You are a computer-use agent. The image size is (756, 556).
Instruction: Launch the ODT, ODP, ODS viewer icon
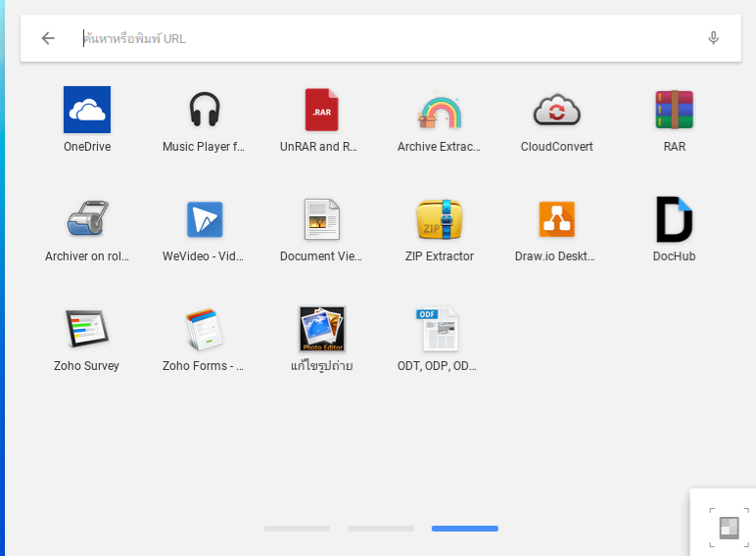point(437,329)
